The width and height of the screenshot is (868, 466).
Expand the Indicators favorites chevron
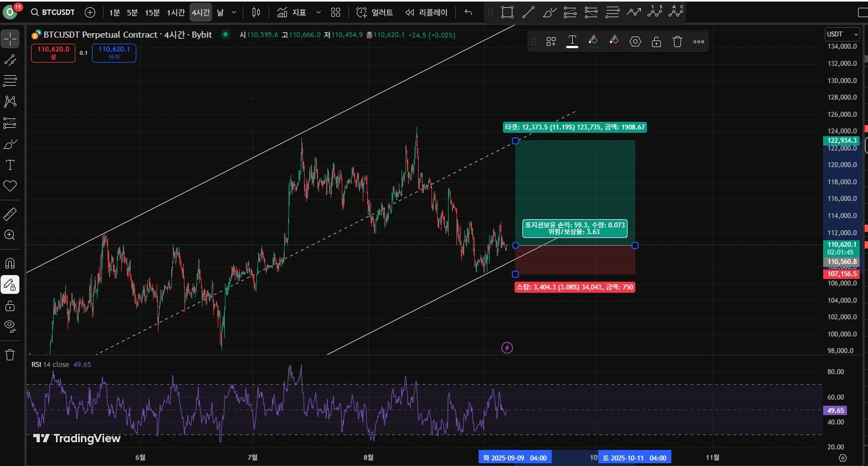pos(318,12)
